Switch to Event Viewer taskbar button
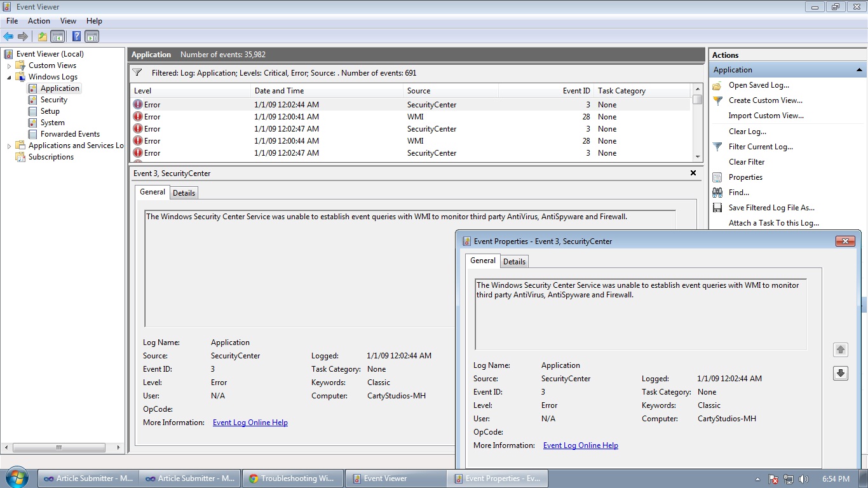Image resolution: width=868 pixels, height=488 pixels. [x=395, y=478]
